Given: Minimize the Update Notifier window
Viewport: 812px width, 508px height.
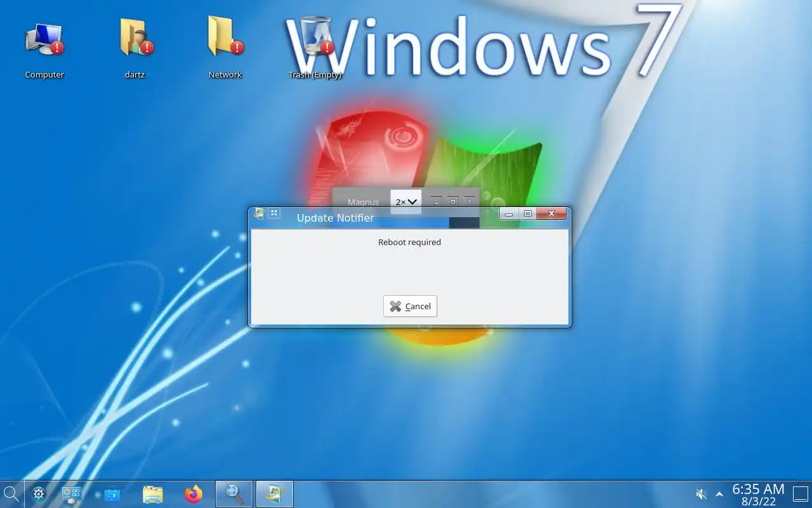Looking at the screenshot, I should [x=509, y=214].
